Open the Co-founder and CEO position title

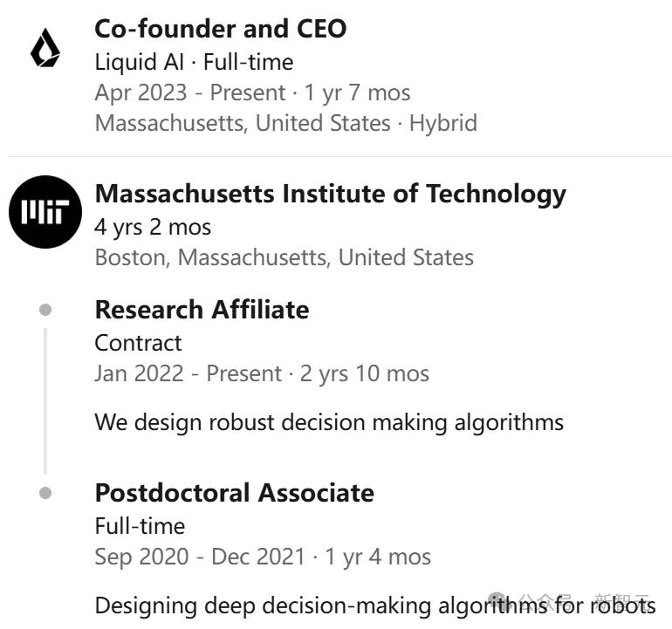tap(220, 29)
